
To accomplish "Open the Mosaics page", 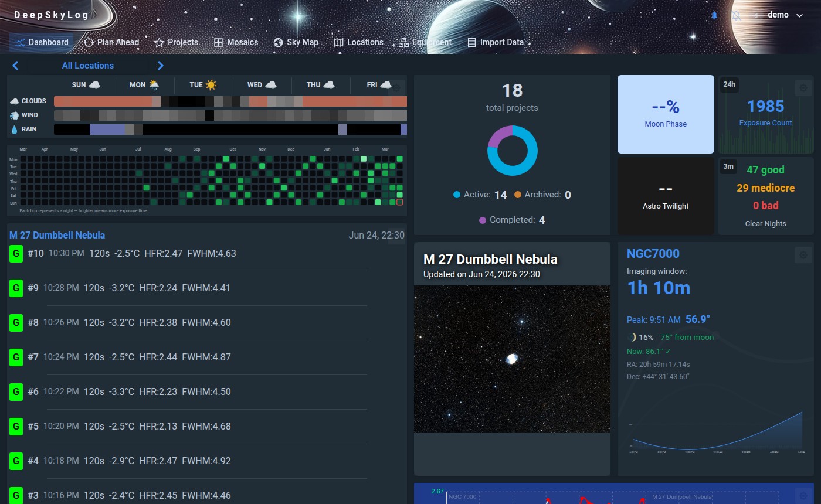I will [236, 42].
